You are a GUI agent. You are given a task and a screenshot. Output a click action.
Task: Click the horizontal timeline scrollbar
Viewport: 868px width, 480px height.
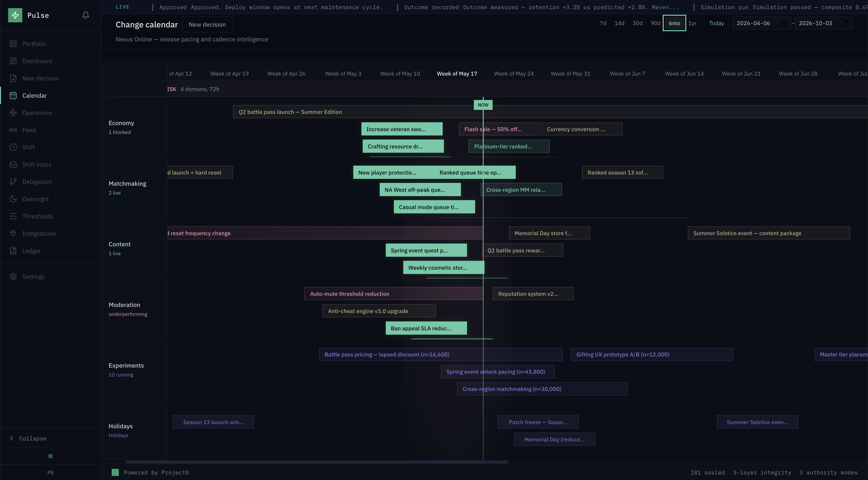tap(316, 462)
